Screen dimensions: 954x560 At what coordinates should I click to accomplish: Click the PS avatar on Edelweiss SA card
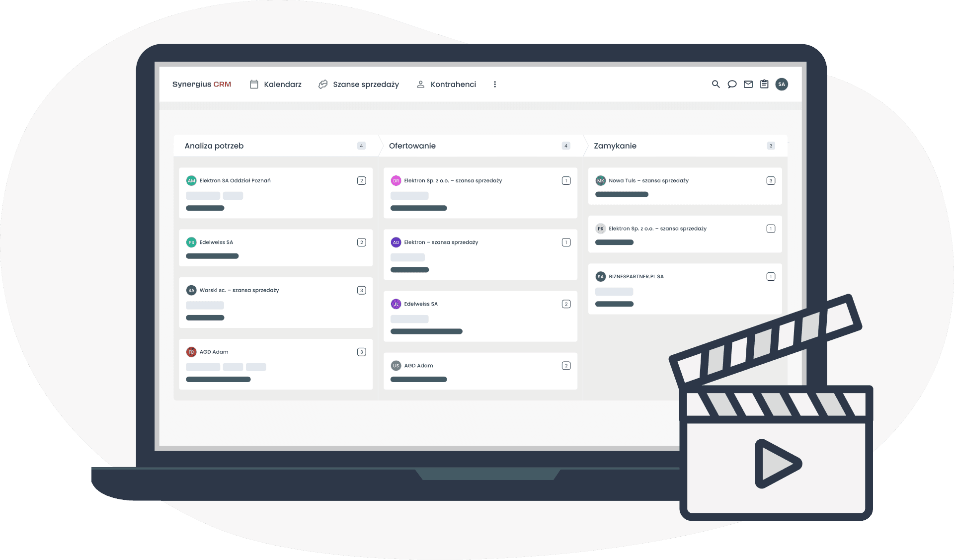coord(191,242)
